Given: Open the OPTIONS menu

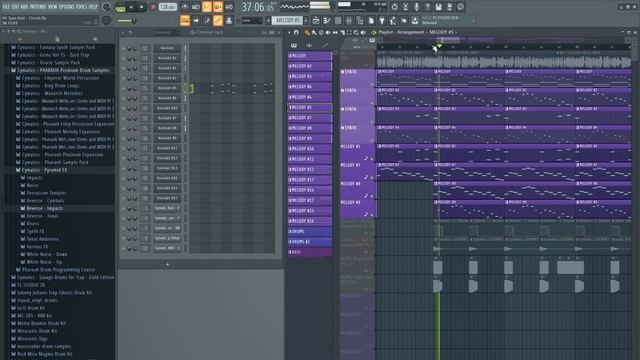Looking at the screenshot, I should click(x=67, y=7).
